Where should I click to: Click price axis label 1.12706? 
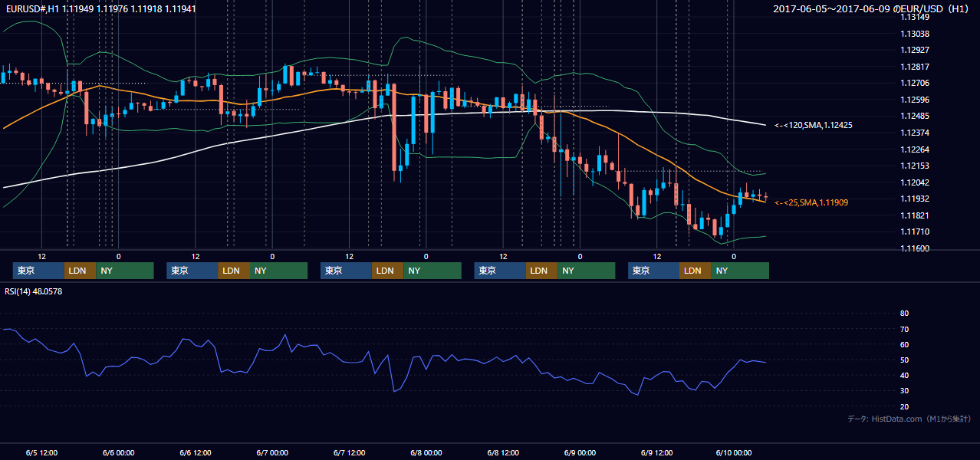915,83
